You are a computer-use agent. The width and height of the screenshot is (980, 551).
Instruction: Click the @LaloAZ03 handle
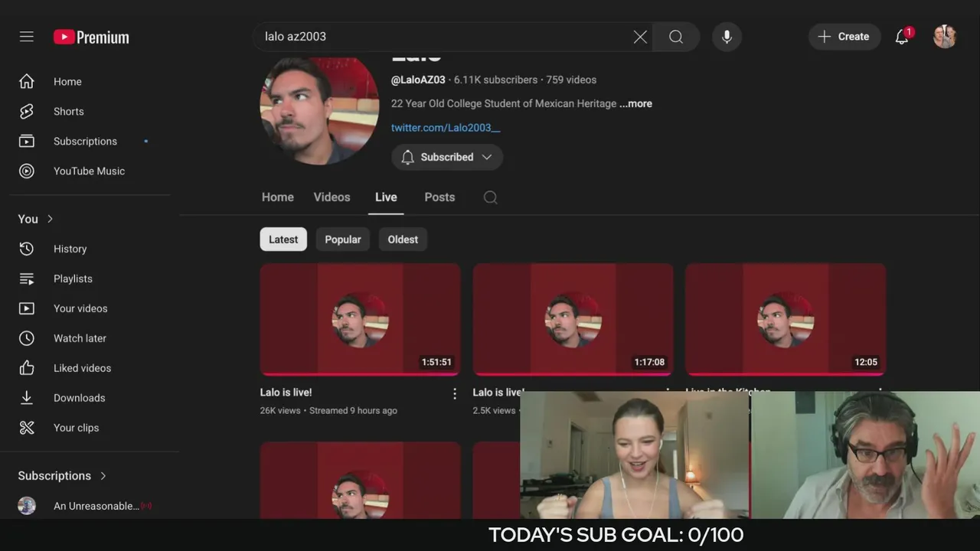pos(418,80)
